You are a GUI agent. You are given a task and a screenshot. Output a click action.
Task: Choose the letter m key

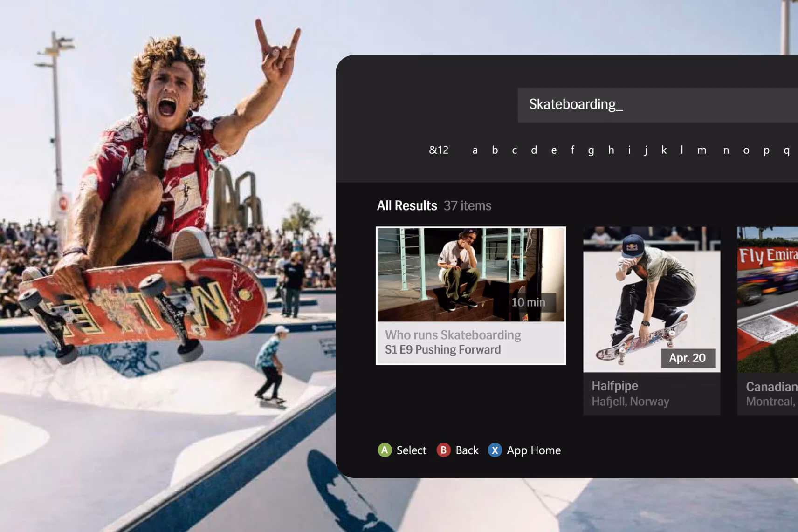click(x=702, y=150)
